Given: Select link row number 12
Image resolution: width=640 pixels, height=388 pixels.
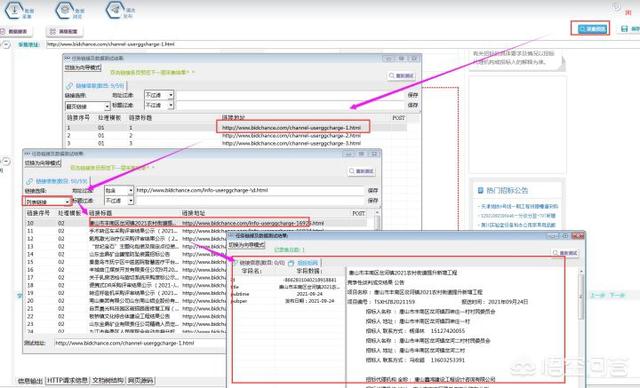Looking at the screenshot, I should click(125, 239).
